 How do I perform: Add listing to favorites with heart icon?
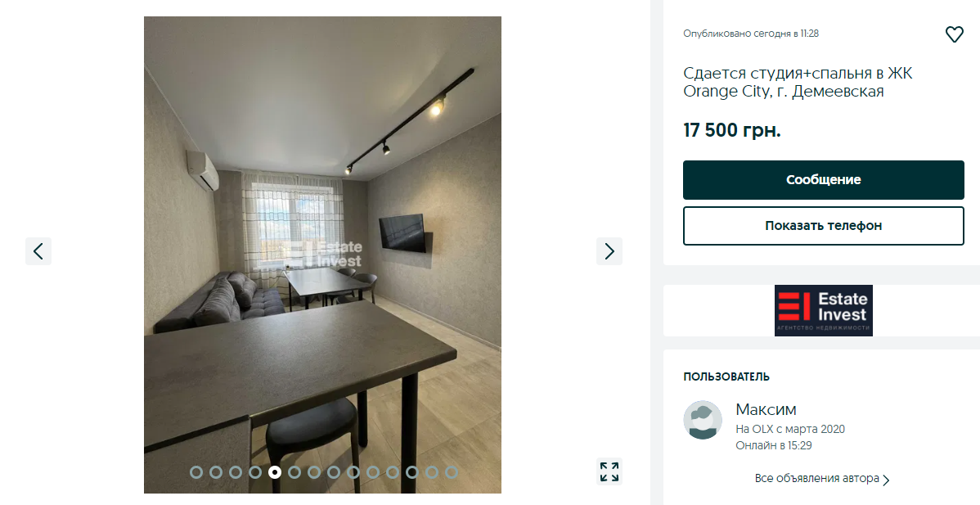[954, 34]
